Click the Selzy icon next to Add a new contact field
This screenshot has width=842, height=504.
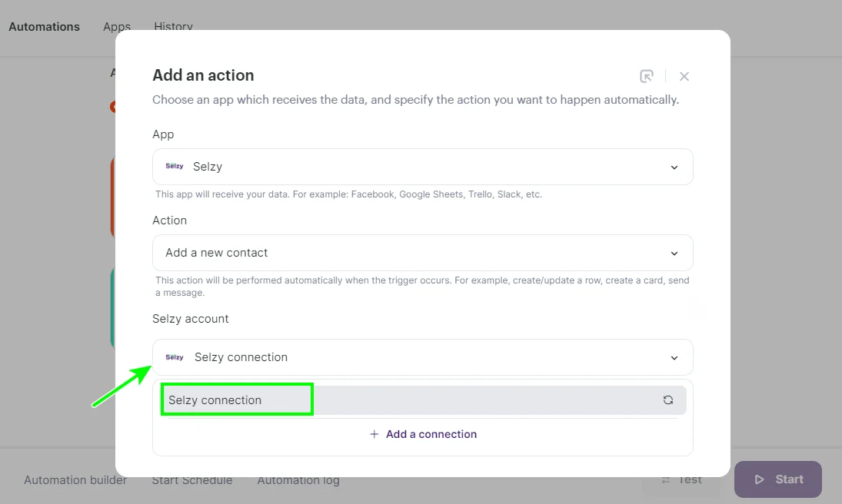click(x=175, y=167)
